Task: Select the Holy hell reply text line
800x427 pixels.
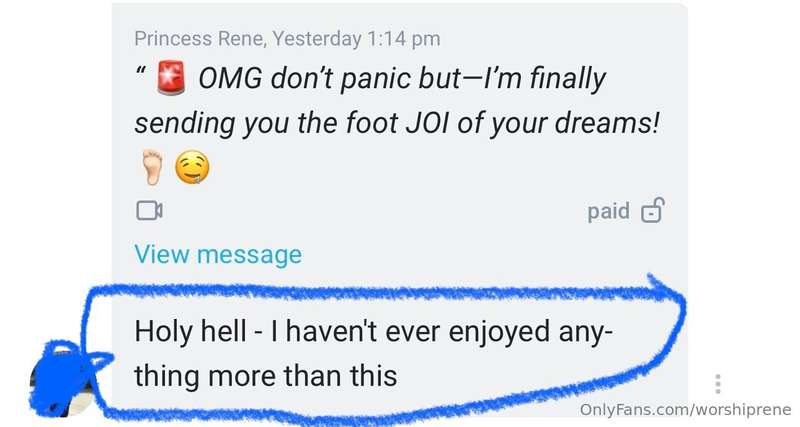Action: pyautogui.click(x=373, y=331)
